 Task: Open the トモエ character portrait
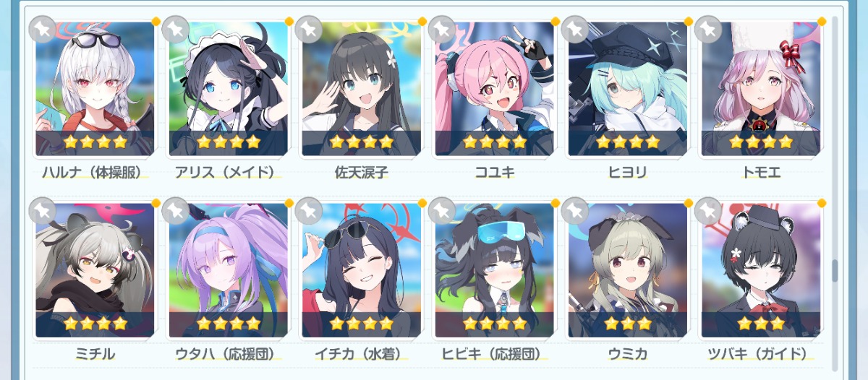click(761, 89)
